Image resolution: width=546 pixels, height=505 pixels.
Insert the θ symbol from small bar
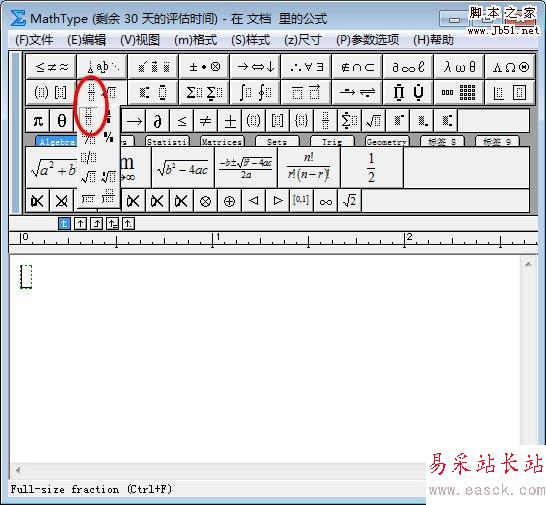[62, 121]
